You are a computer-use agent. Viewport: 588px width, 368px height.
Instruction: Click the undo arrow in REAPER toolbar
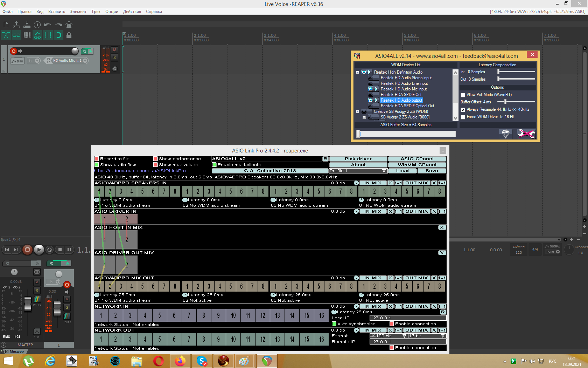pyautogui.click(x=48, y=25)
